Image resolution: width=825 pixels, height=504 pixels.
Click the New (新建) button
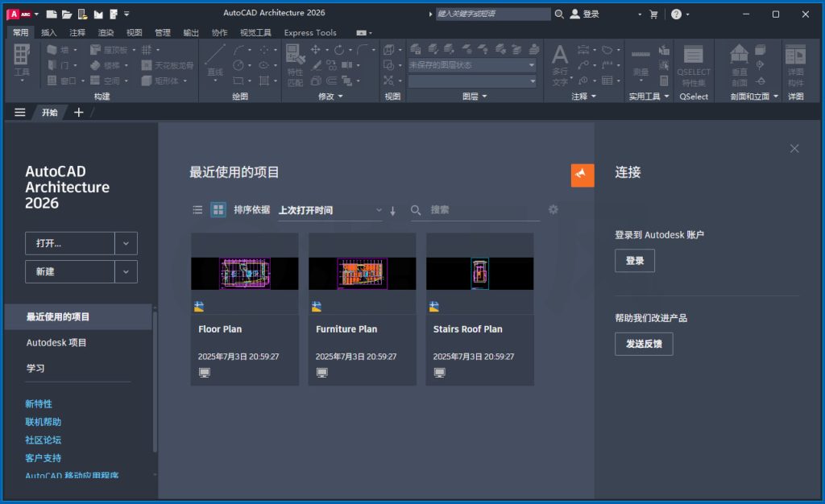70,271
